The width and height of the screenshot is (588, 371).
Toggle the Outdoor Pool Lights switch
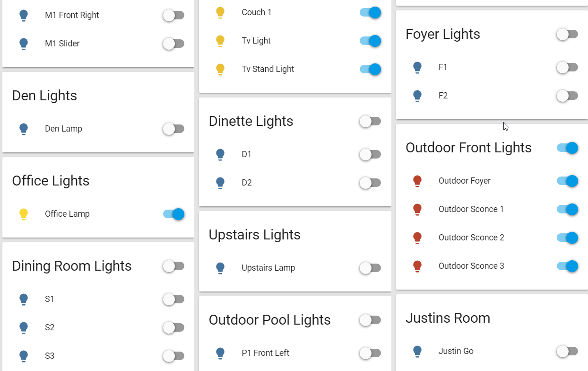pos(370,320)
